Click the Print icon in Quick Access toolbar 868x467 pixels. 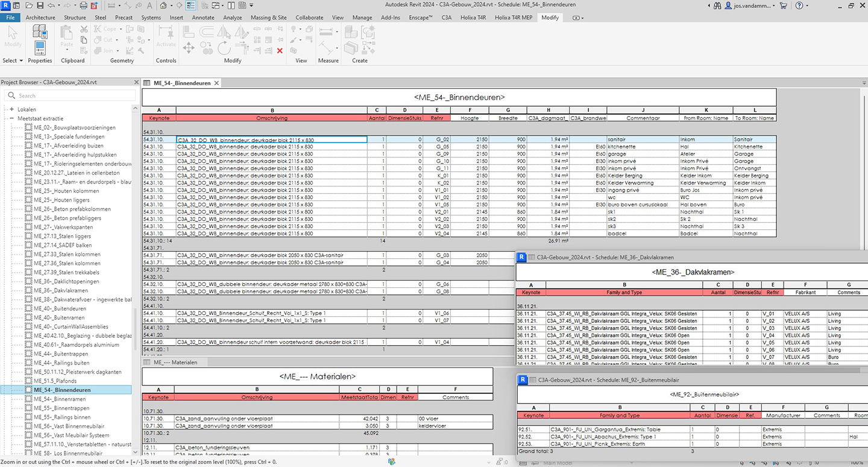pos(84,5)
